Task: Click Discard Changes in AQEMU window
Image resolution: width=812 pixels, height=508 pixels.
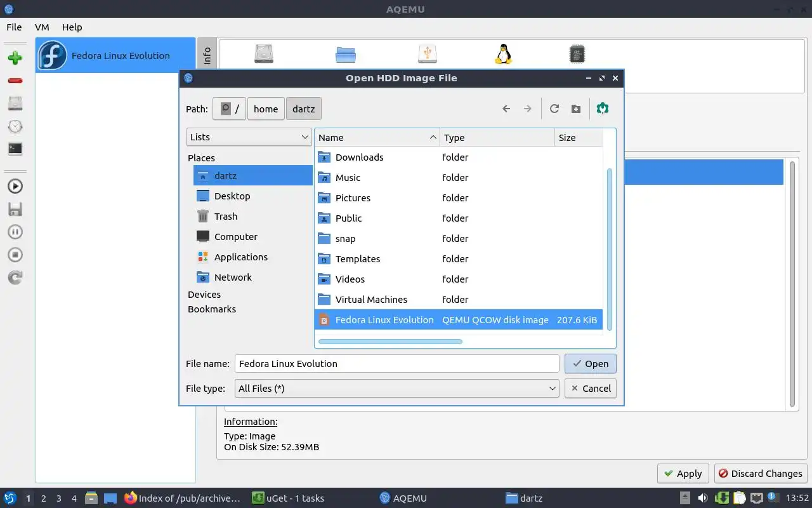Action: pos(761,474)
